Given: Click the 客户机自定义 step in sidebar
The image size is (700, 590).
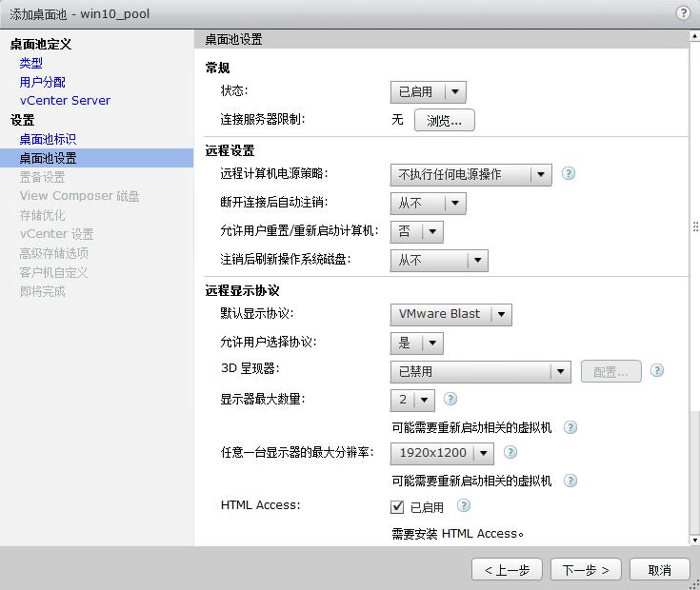Looking at the screenshot, I should pyautogui.click(x=53, y=272).
